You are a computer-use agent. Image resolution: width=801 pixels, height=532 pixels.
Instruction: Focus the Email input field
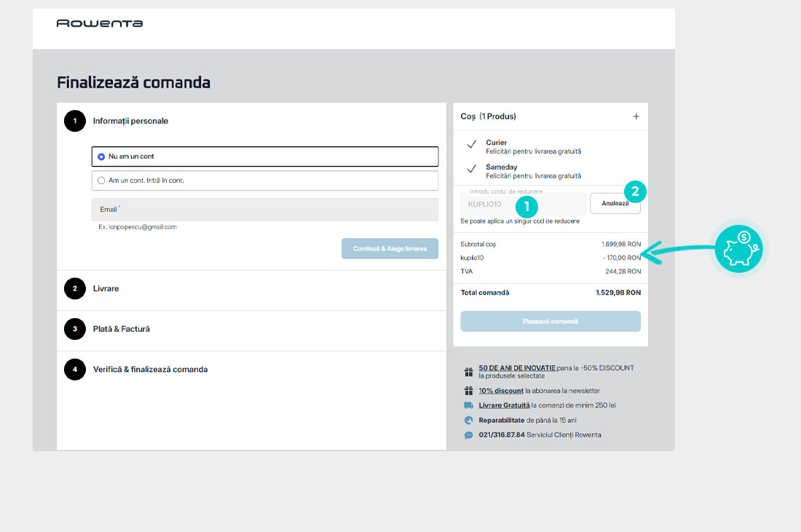tap(264, 210)
